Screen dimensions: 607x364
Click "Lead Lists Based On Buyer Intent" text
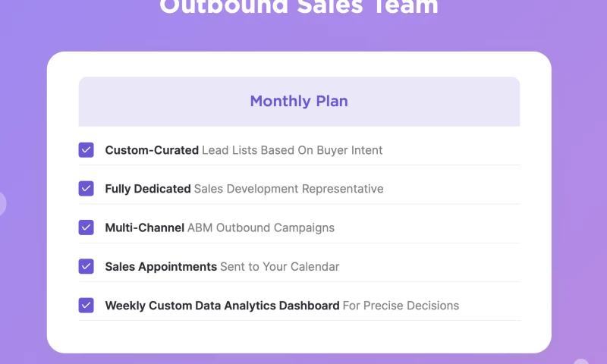[292, 150]
